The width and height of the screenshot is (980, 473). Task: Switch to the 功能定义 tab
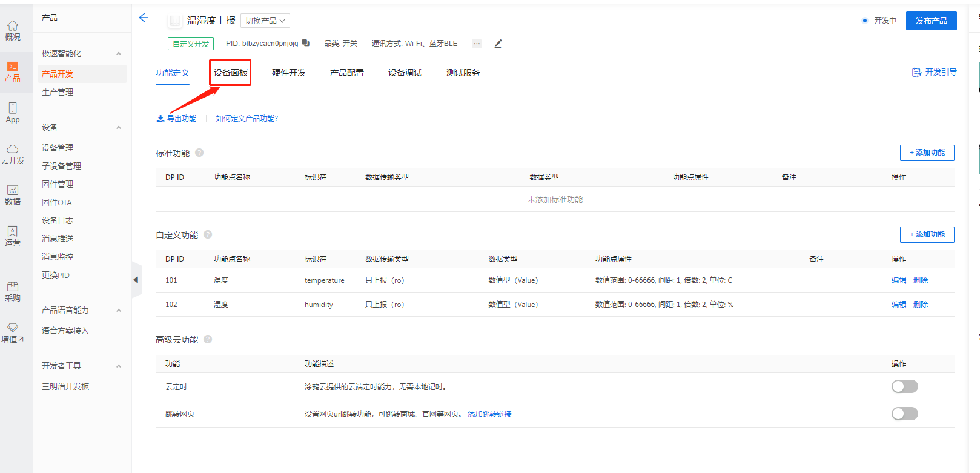(x=173, y=73)
